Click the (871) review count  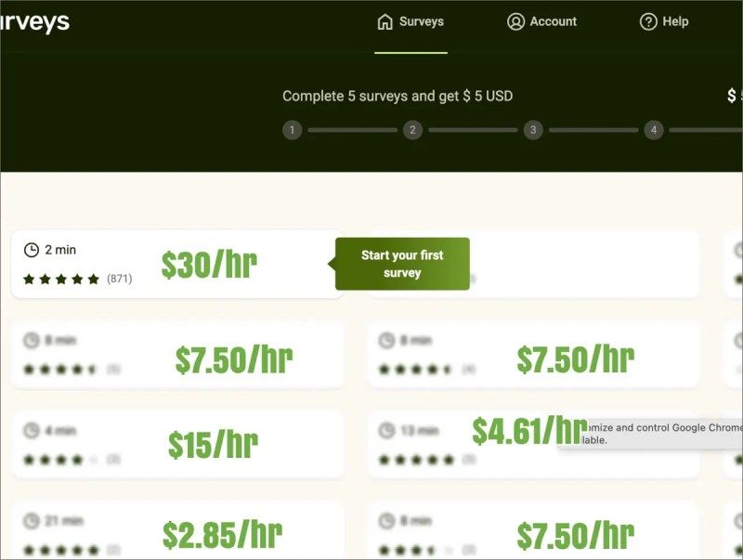coord(120,279)
